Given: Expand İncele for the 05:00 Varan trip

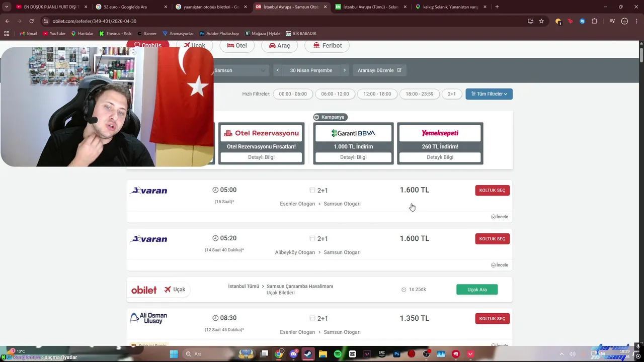Looking at the screenshot, I should tap(500, 217).
